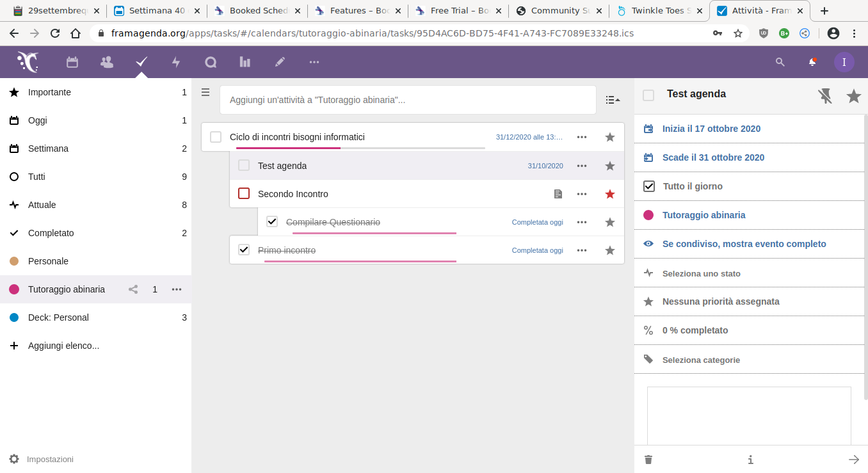
Task: Open the Contacts app icon
Action: tap(107, 62)
